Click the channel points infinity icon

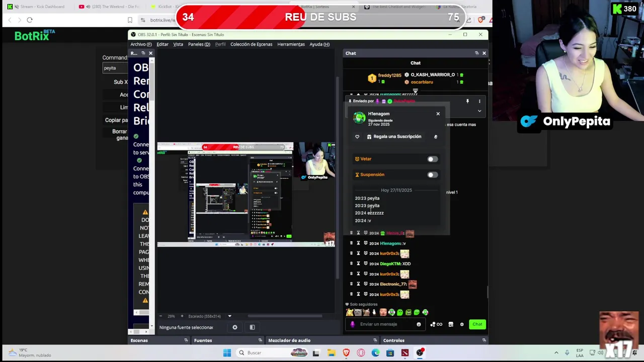click(x=436, y=324)
